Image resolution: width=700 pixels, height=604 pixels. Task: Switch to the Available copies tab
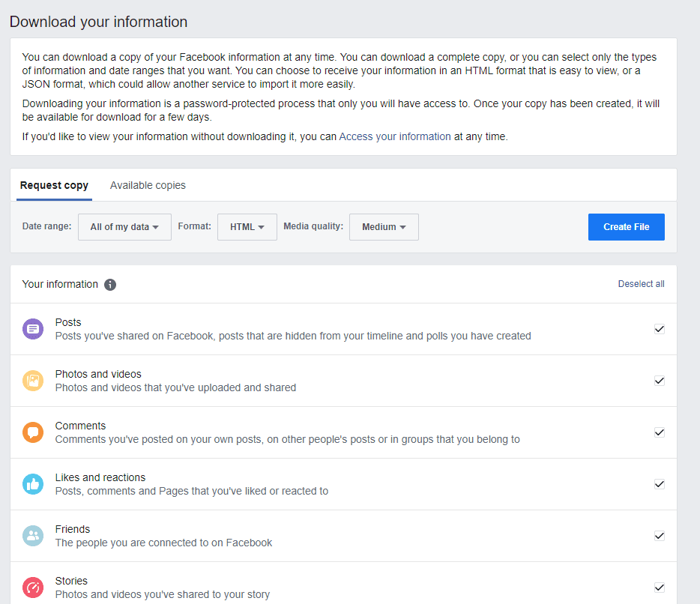tap(148, 185)
